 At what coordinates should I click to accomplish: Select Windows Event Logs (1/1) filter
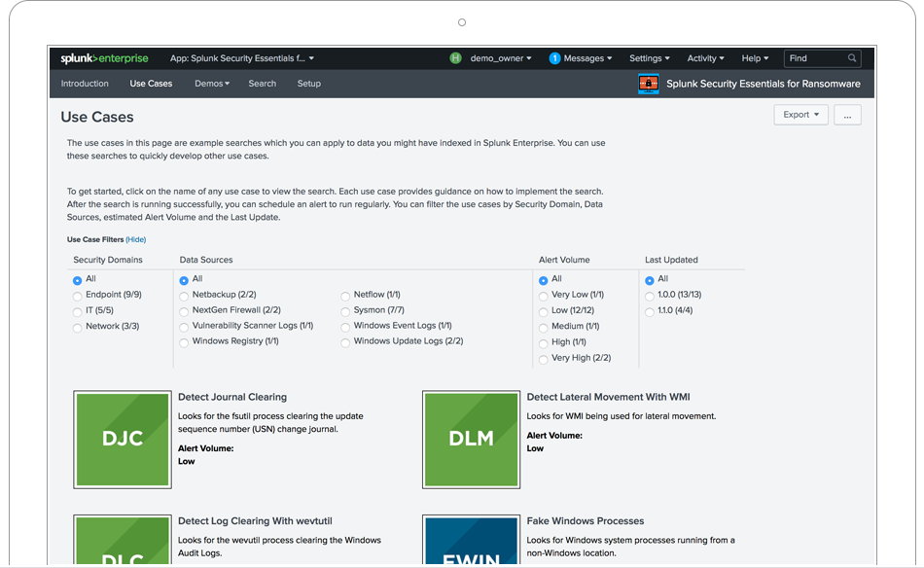(x=345, y=327)
